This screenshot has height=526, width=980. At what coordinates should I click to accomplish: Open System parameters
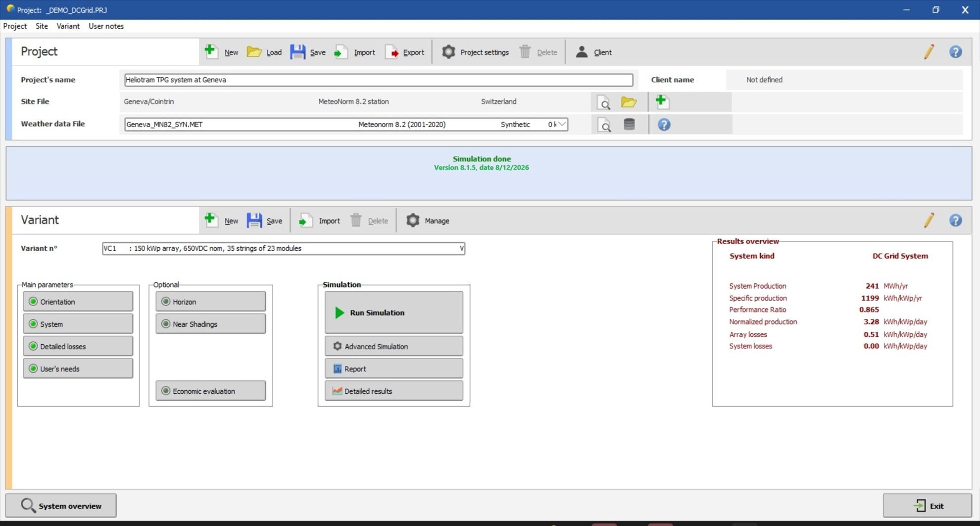coord(78,324)
